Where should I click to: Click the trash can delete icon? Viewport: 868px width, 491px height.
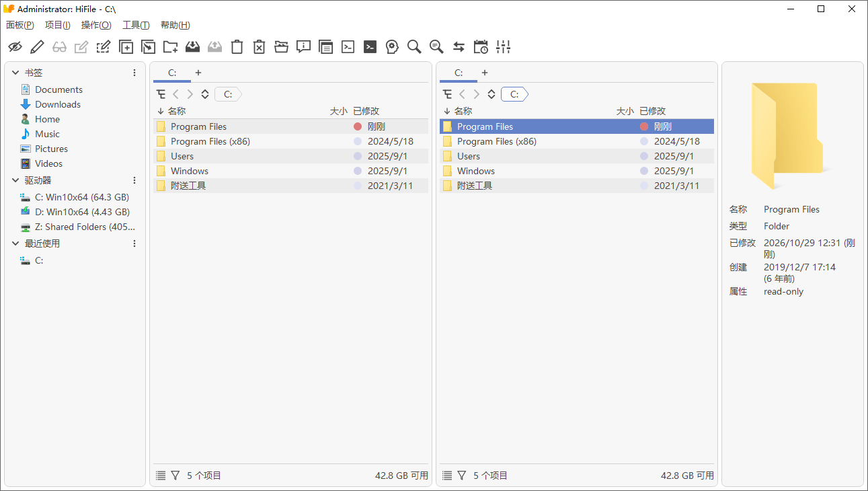coord(237,46)
